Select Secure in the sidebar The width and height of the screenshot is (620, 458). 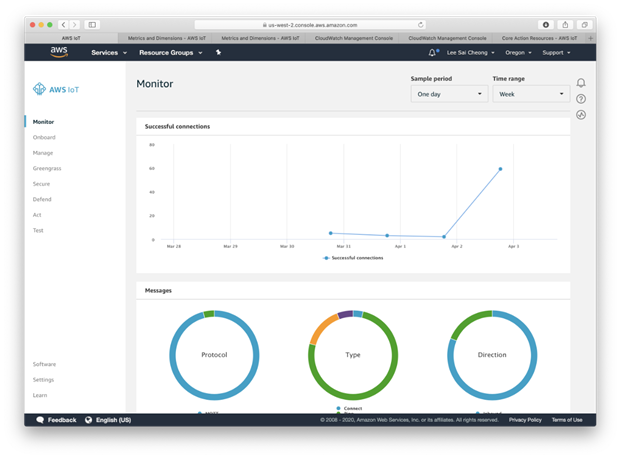41,184
